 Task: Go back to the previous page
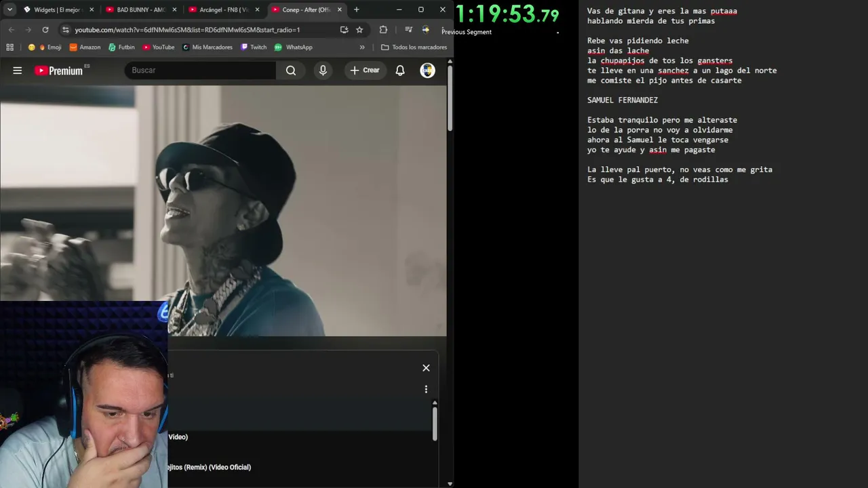tap(11, 30)
